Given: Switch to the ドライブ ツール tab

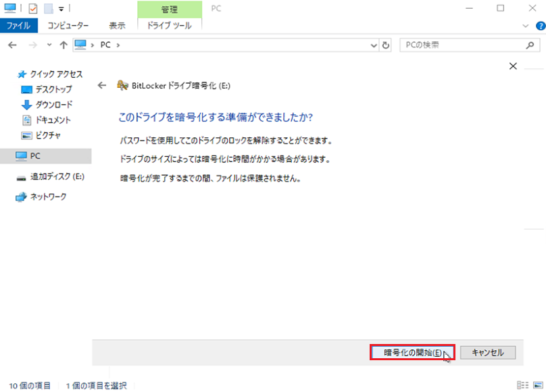Looking at the screenshot, I should [x=169, y=26].
